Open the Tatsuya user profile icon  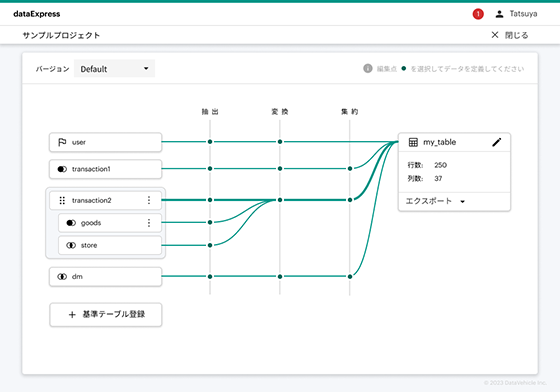[x=499, y=14]
